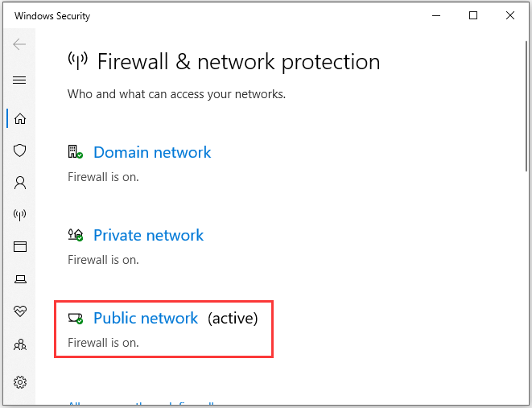
Task: Open the Domain network link
Action: pos(152,152)
